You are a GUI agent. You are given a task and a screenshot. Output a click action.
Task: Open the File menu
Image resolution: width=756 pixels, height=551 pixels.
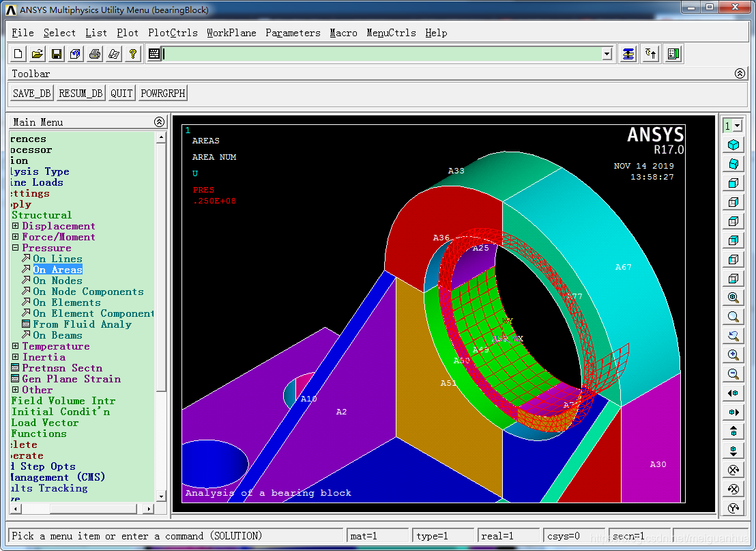point(23,33)
